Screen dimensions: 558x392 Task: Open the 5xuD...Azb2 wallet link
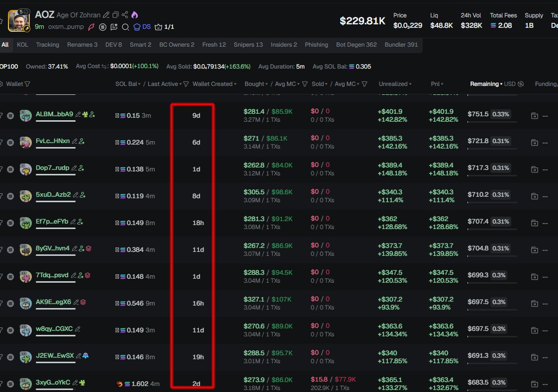[x=53, y=195]
